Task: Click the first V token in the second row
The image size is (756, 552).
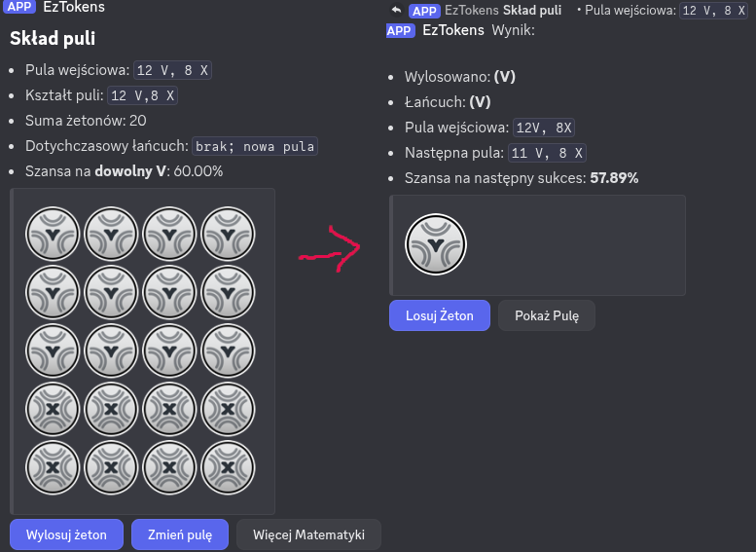Action: 52,292
